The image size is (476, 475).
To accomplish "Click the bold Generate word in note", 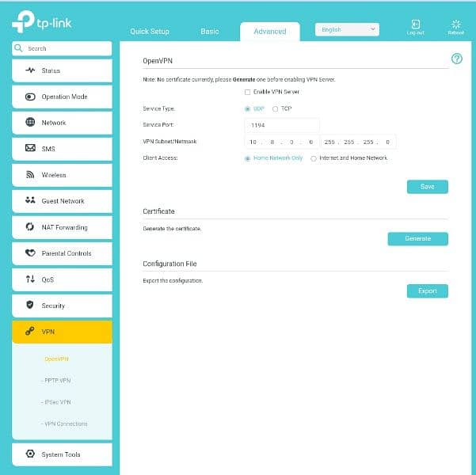I will [x=244, y=79].
